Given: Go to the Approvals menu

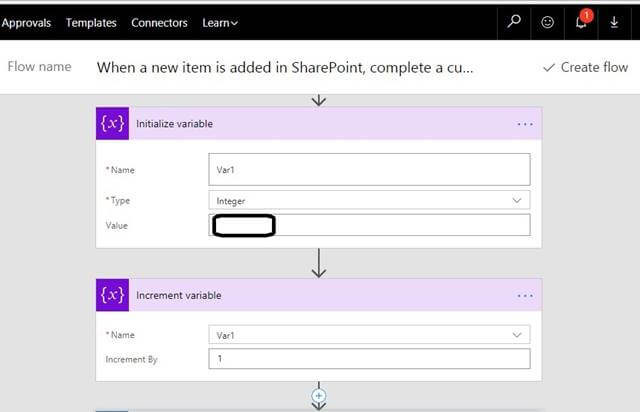Looking at the screenshot, I should pyautogui.click(x=25, y=22).
